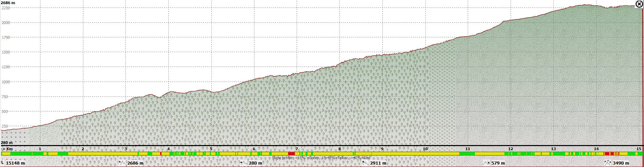Click the total descent icon beside 579 m

click(x=486, y=163)
